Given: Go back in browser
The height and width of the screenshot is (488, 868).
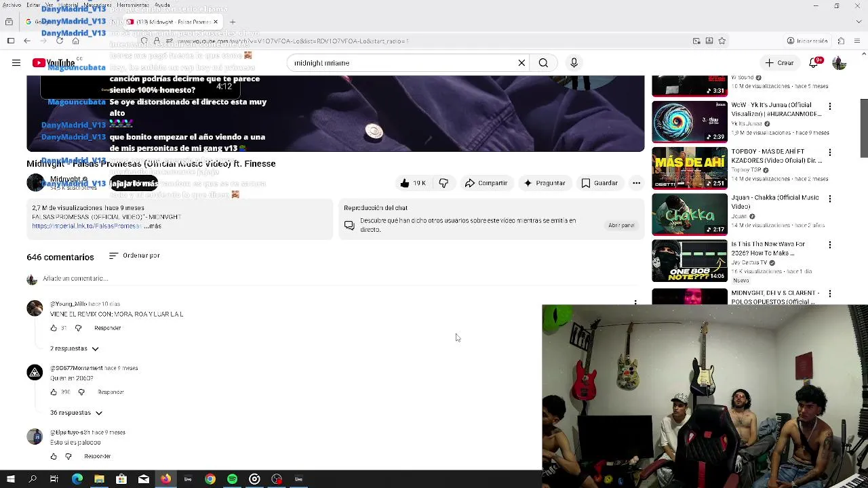Looking at the screenshot, I should tap(27, 41).
